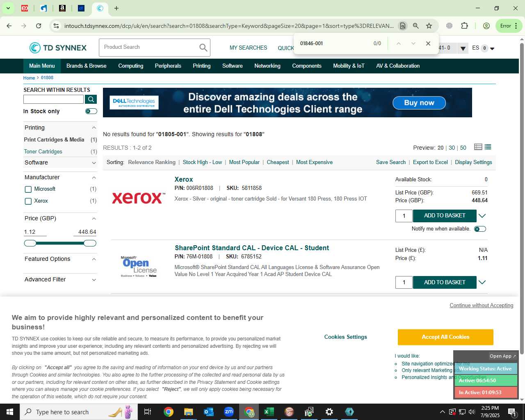Click the Product Search input field

click(148, 48)
